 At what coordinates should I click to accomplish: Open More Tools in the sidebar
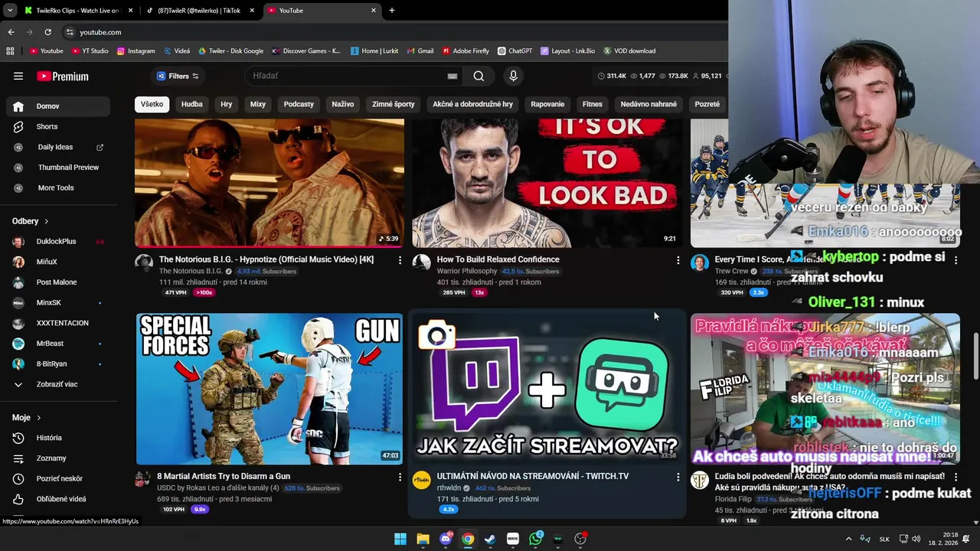tap(58, 187)
